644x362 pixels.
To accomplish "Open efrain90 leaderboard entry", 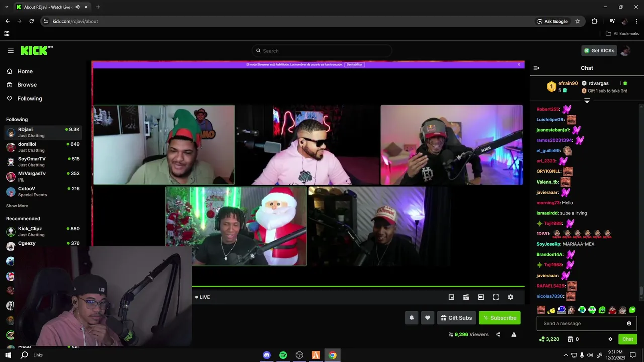I will [x=562, y=86].
